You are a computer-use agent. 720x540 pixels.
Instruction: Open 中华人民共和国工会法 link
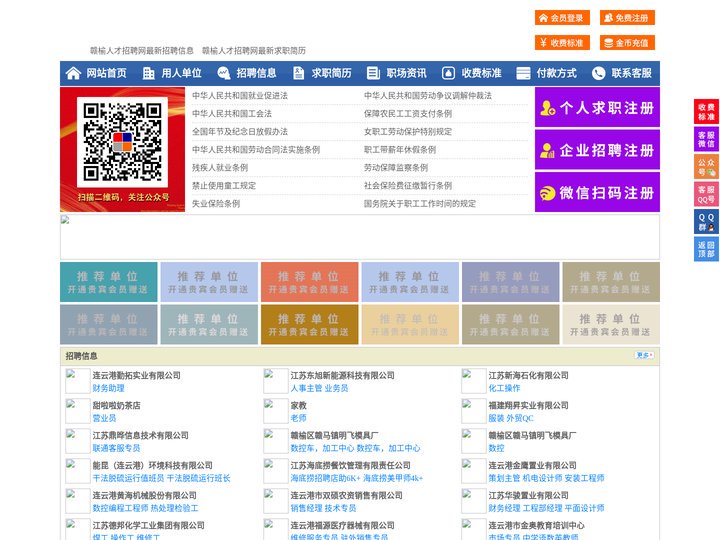[x=232, y=113]
